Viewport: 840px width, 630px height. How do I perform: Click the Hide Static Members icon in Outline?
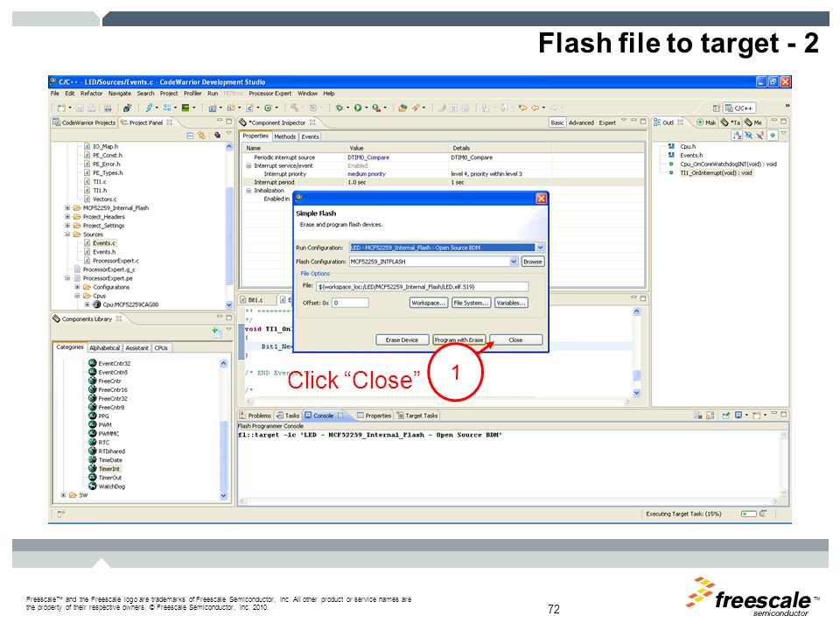click(x=760, y=136)
